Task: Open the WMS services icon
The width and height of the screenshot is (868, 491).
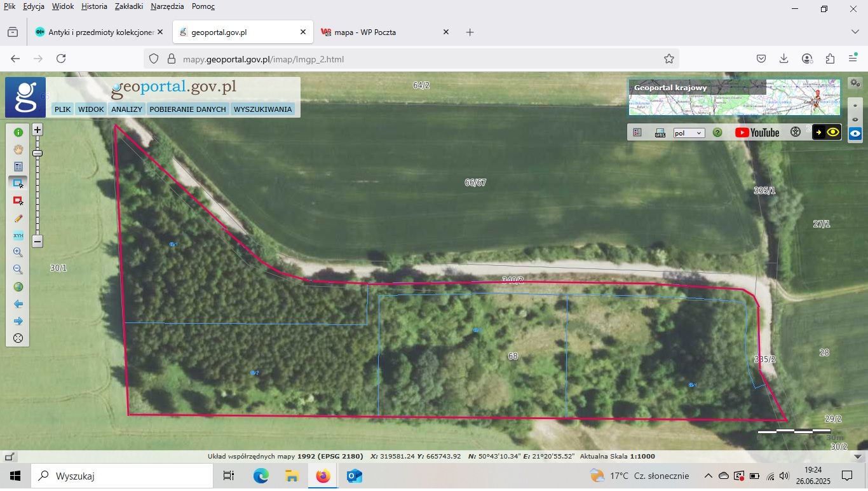Action: click(x=660, y=133)
